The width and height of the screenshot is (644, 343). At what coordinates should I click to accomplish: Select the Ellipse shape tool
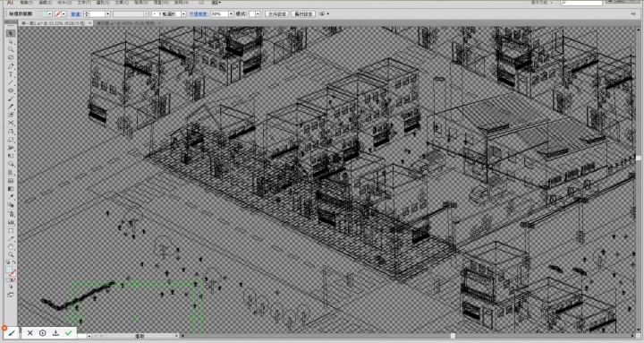(x=11, y=90)
